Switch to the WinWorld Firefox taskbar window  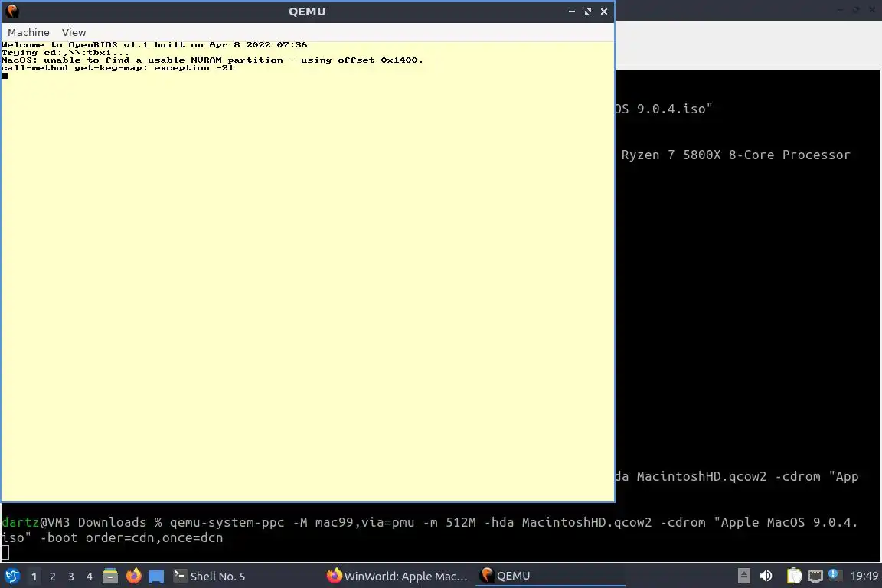[x=397, y=576]
